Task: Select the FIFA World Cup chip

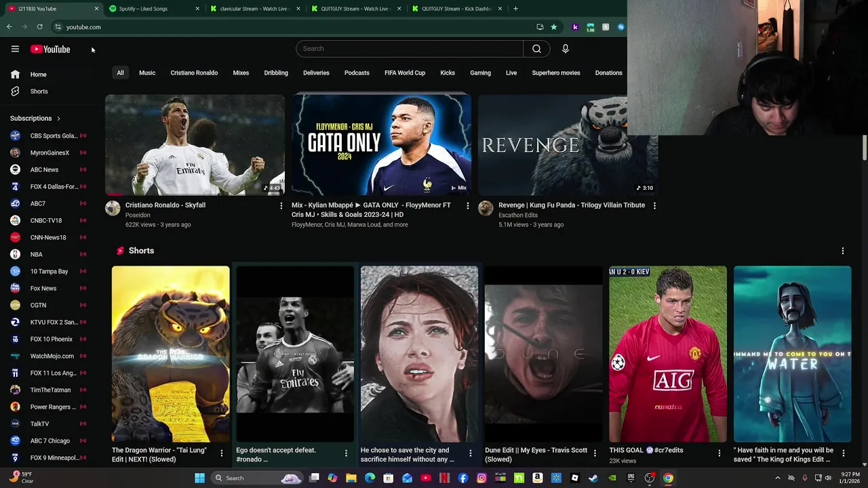Action: (x=405, y=73)
